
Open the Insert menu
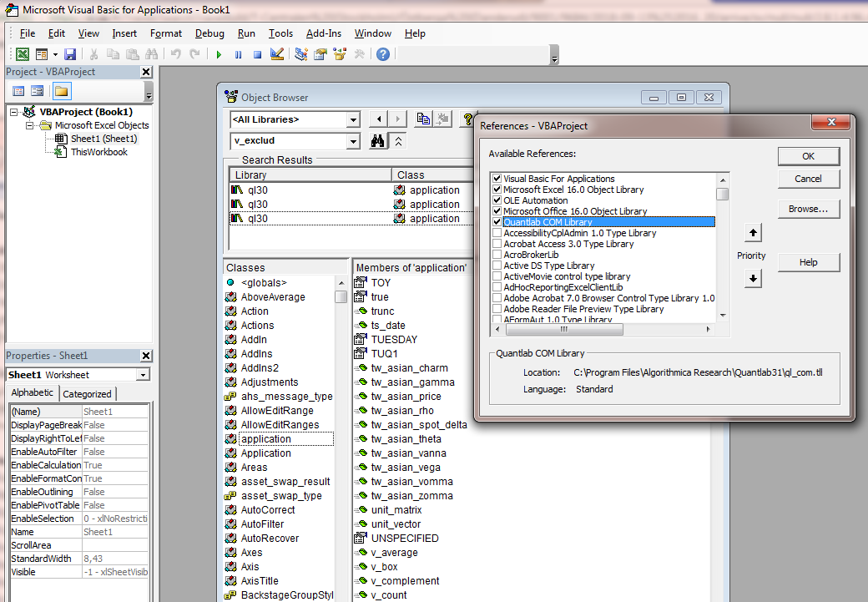coord(124,33)
